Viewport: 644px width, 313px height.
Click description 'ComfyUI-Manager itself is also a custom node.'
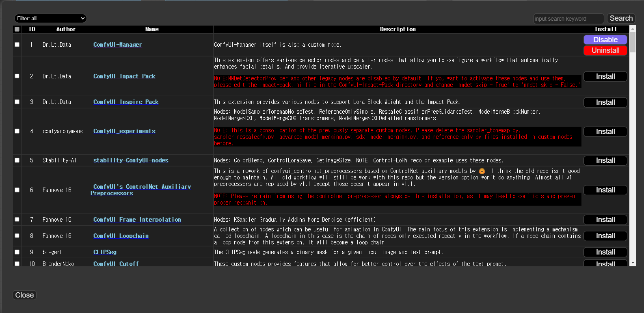click(278, 45)
